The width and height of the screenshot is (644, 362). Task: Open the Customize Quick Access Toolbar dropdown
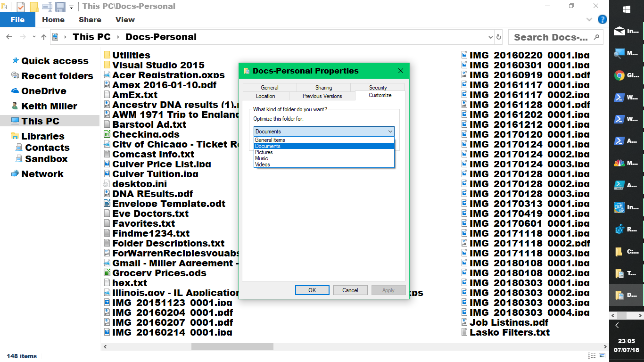pyautogui.click(x=72, y=7)
